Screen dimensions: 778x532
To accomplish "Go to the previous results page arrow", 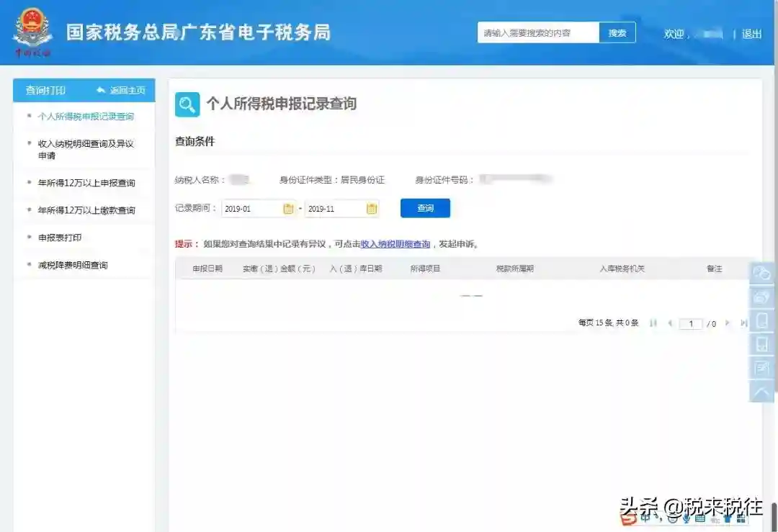I will click(x=670, y=323).
